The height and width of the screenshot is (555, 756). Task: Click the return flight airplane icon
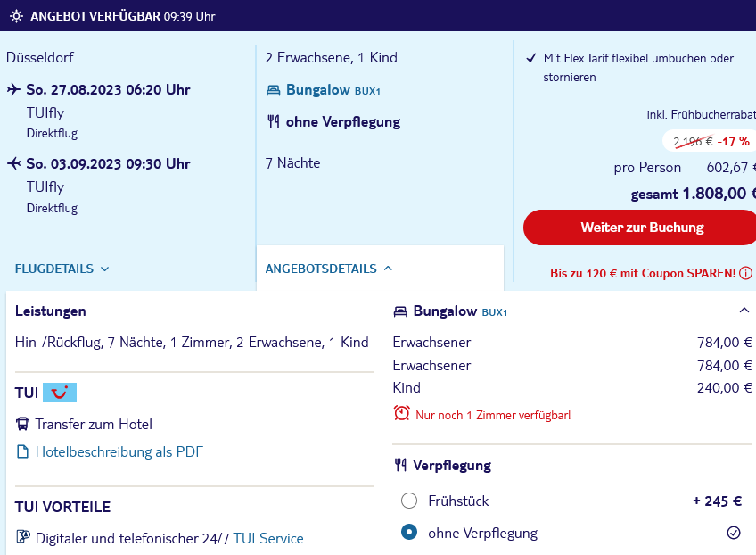[x=13, y=163]
